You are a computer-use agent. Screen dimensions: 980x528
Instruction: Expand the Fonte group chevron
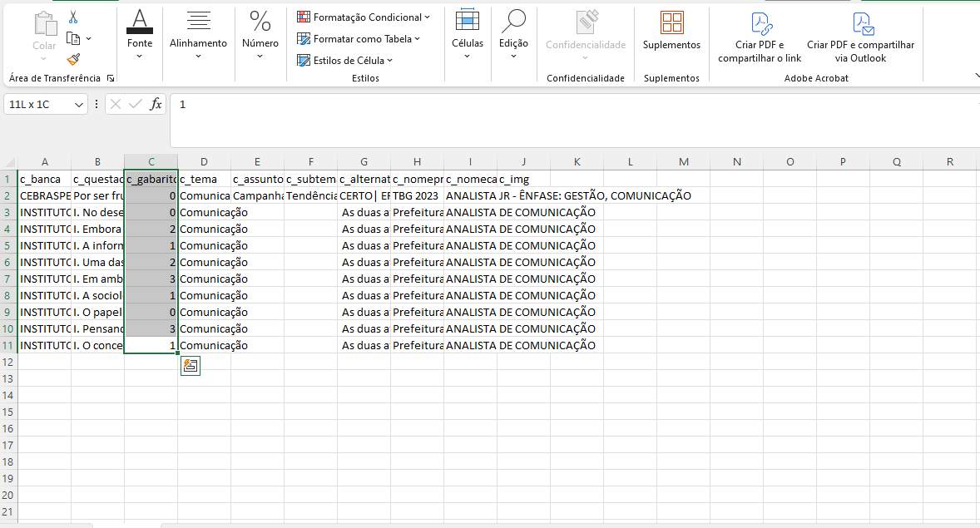pyautogui.click(x=140, y=57)
